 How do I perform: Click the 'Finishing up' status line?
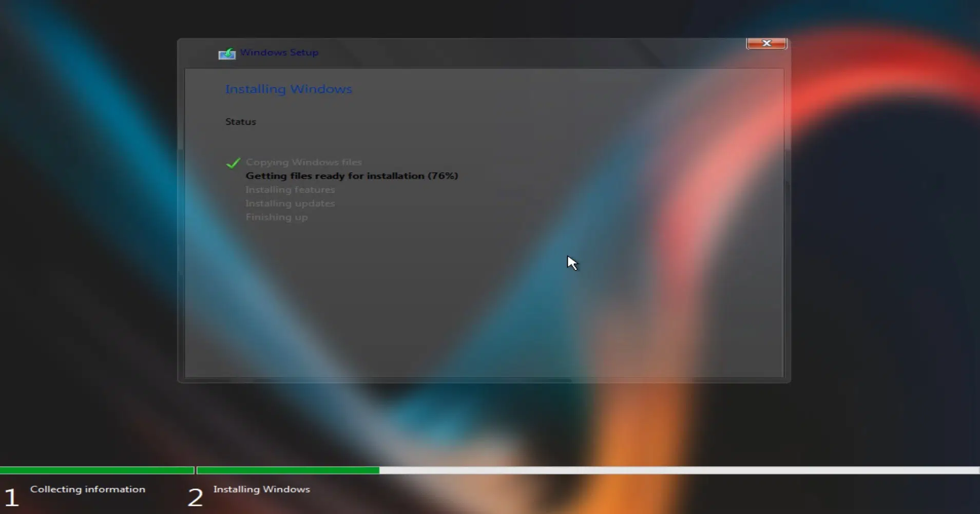[x=276, y=217]
